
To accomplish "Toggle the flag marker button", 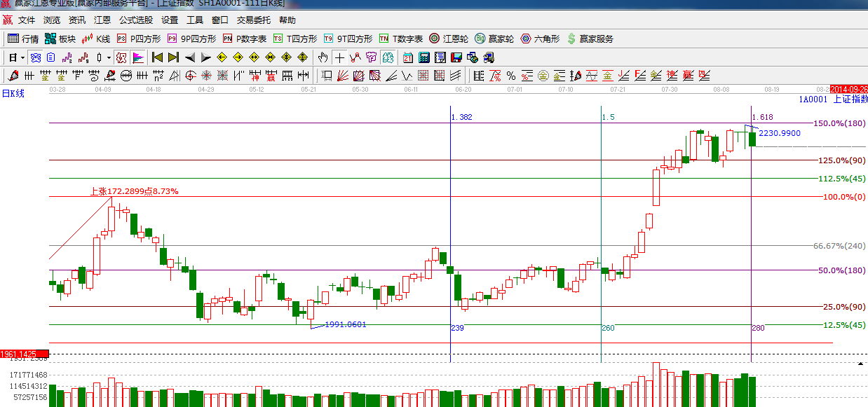I will pos(138,57).
